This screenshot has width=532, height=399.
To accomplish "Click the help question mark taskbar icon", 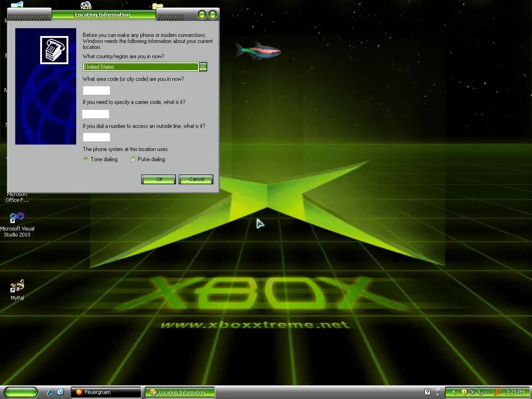I will 428,392.
